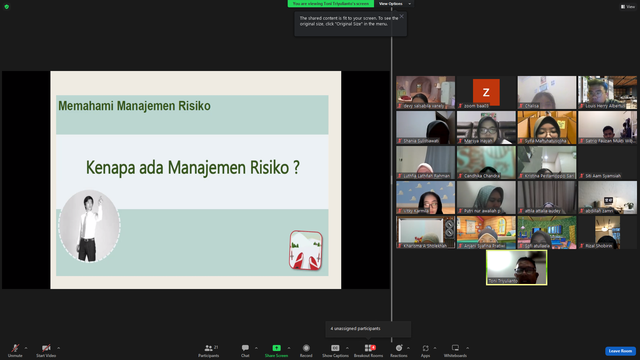Select Kristina Pestiantiopo Sari's video tile
The image size is (640, 360).
click(547, 162)
